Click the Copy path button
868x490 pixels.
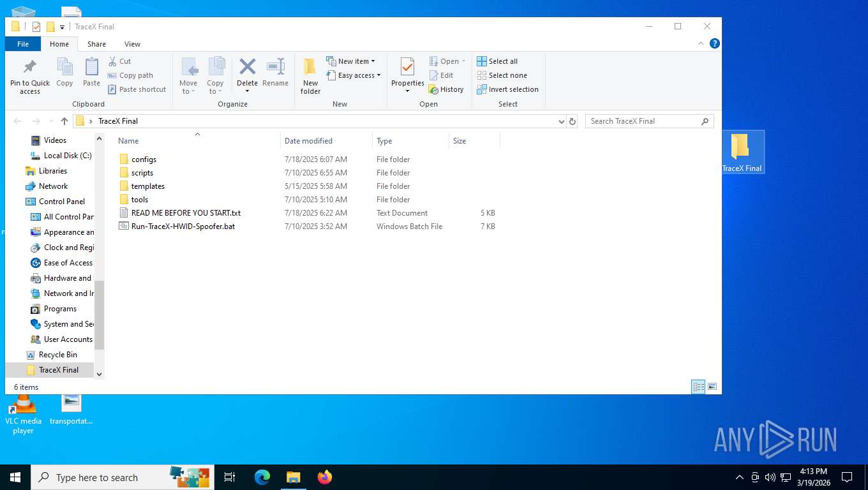tap(130, 75)
